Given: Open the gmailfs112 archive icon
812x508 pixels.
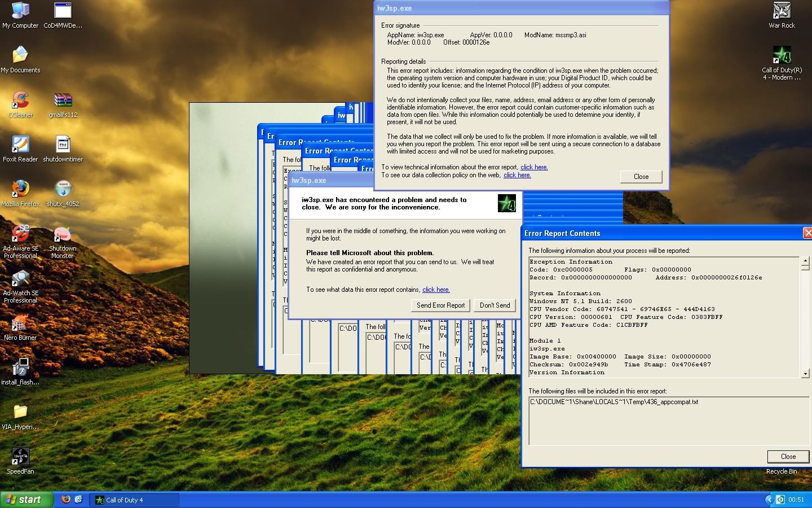Looking at the screenshot, I should (63, 100).
